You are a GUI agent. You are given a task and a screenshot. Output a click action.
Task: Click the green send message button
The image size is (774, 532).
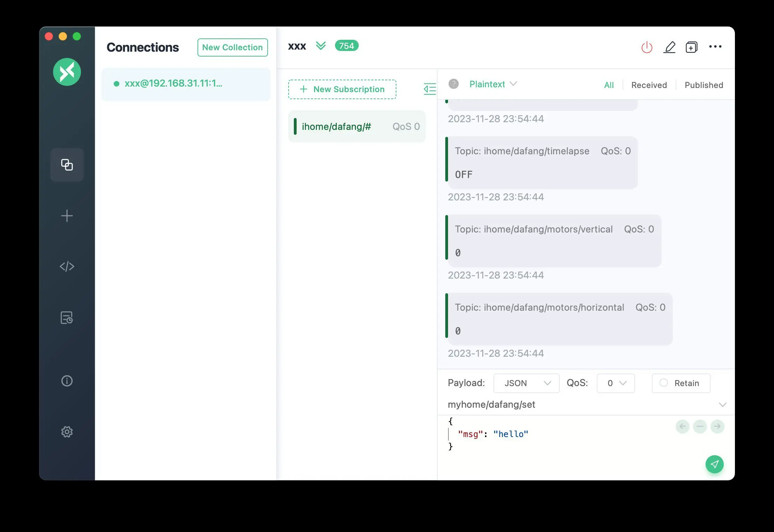[x=714, y=464]
